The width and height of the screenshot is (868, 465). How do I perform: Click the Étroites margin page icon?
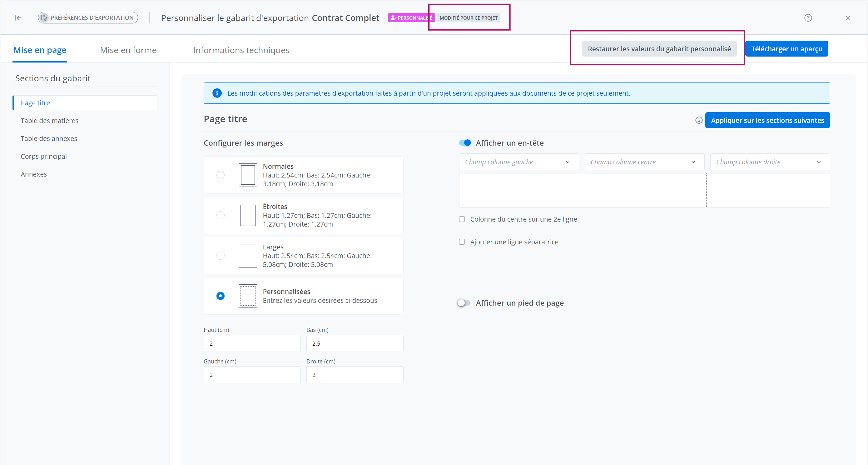(x=248, y=216)
